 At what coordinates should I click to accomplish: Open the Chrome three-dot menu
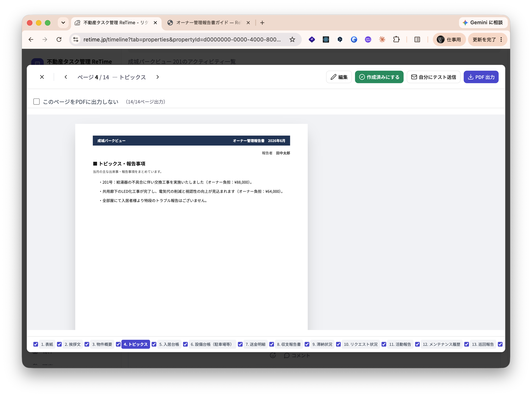(x=501, y=39)
